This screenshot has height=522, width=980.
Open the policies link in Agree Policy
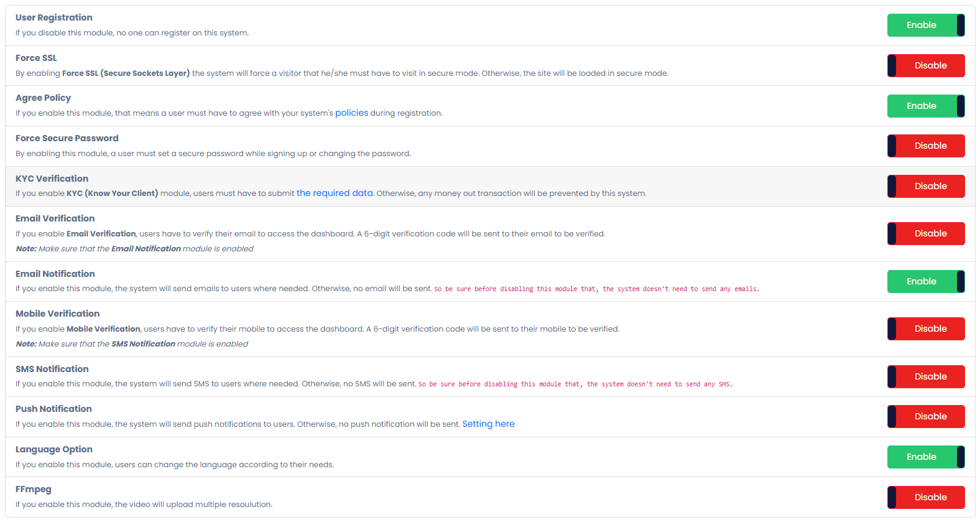351,113
